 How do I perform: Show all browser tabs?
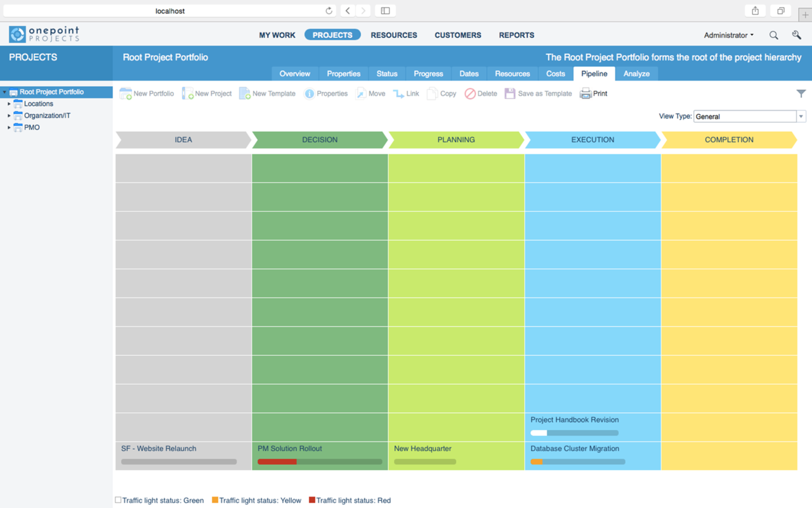pyautogui.click(x=780, y=11)
